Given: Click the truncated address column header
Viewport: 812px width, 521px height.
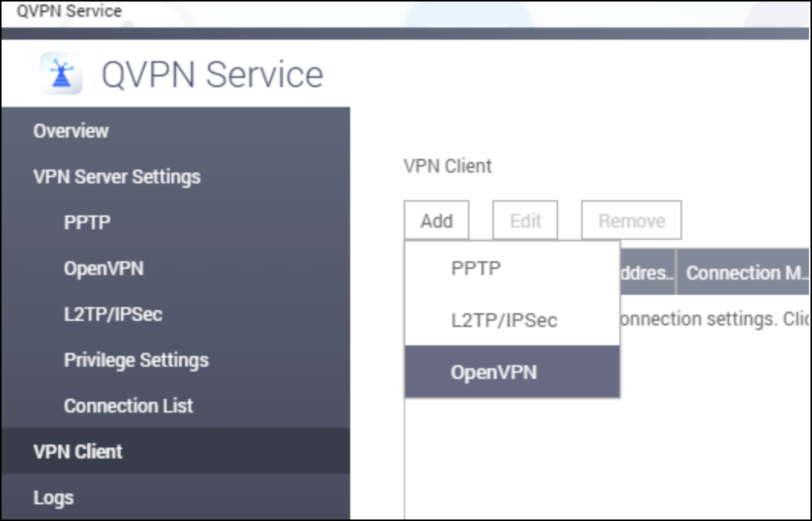Looking at the screenshot, I should coord(646,273).
